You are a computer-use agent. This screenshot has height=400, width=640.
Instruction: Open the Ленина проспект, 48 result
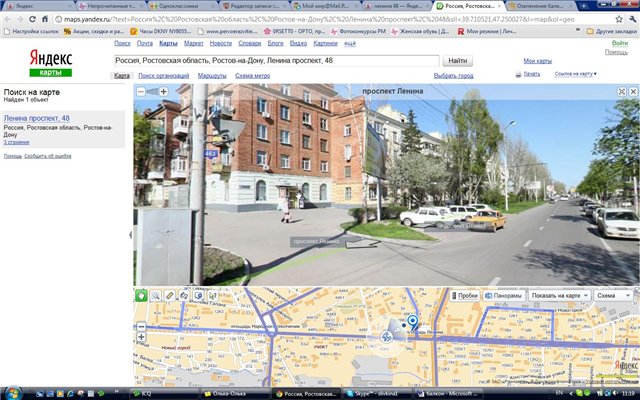click(x=37, y=118)
